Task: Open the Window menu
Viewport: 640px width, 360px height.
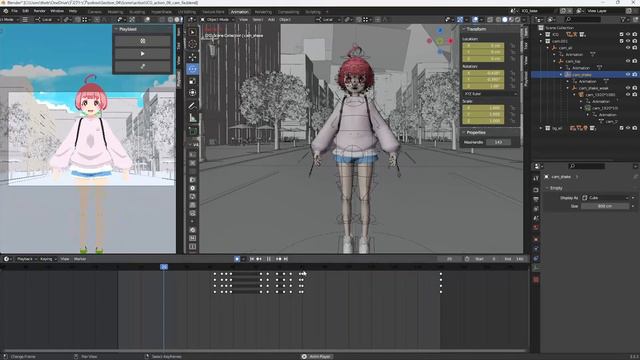Action: [x=57, y=11]
